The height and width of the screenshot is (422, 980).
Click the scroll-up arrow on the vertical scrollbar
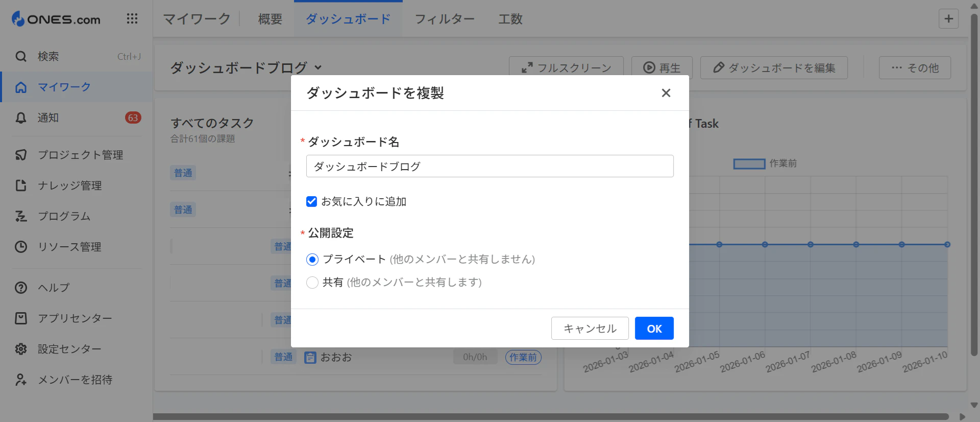coord(974,6)
